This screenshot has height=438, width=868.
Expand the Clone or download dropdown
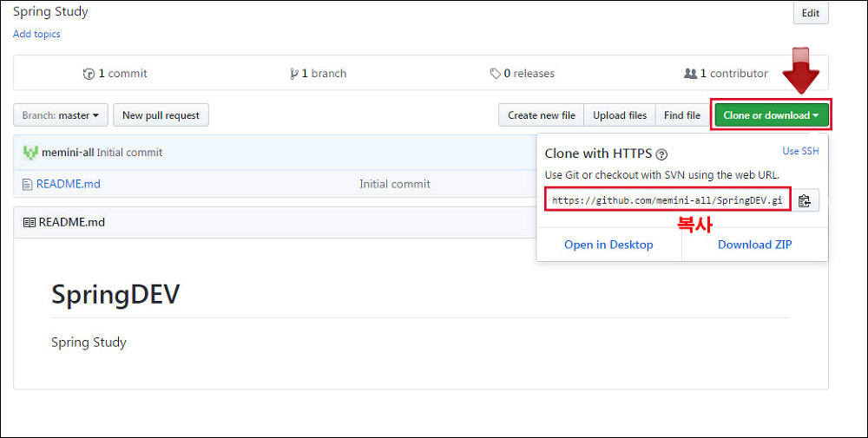tap(772, 115)
